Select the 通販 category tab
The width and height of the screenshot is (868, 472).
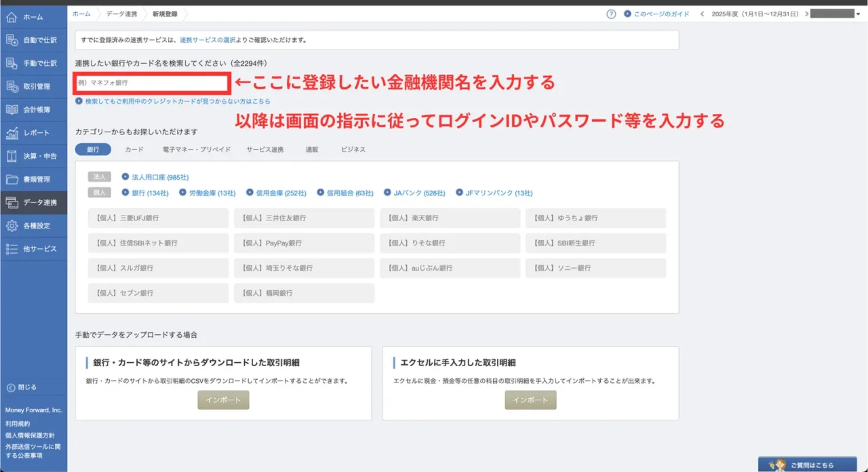coord(312,149)
